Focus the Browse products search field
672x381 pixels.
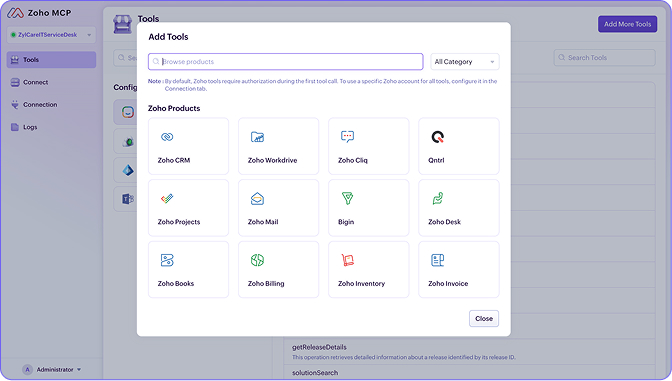pyautogui.click(x=285, y=62)
